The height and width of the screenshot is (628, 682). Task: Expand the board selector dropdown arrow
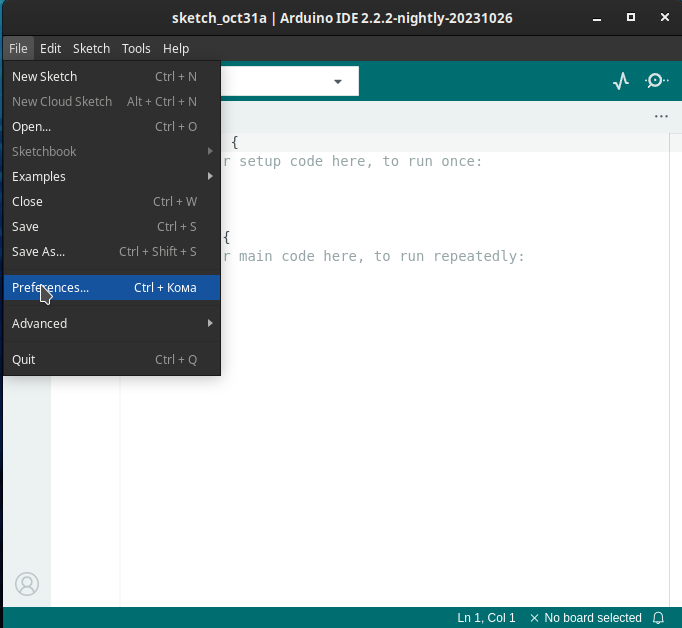tap(338, 81)
